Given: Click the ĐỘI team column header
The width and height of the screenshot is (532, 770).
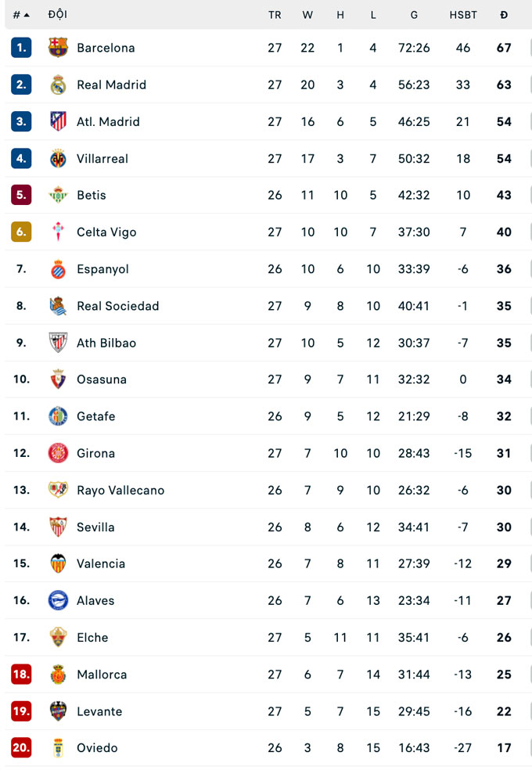Looking at the screenshot, I should (x=57, y=15).
